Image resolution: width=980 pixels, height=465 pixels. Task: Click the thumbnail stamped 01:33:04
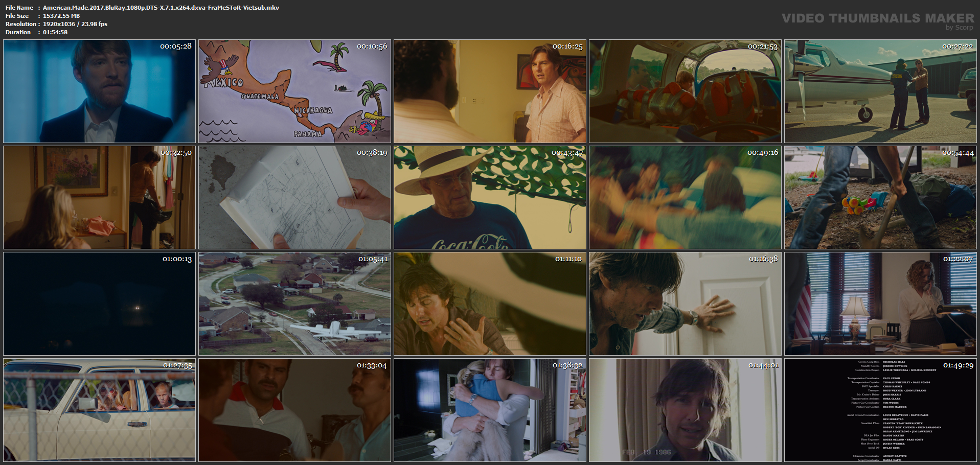(294, 410)
